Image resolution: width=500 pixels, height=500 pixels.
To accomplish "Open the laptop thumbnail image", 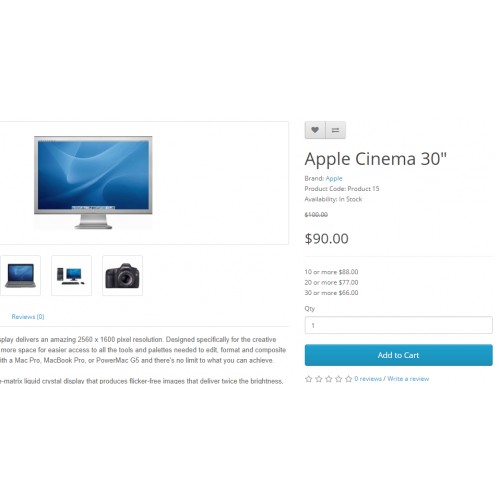I will point(20,275).
